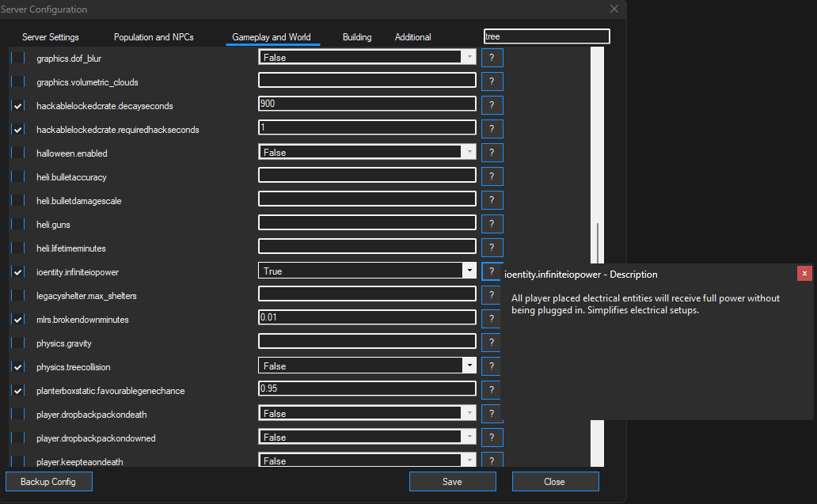
Task: Switch to the Building tab
Action: [x=356, y=36]
